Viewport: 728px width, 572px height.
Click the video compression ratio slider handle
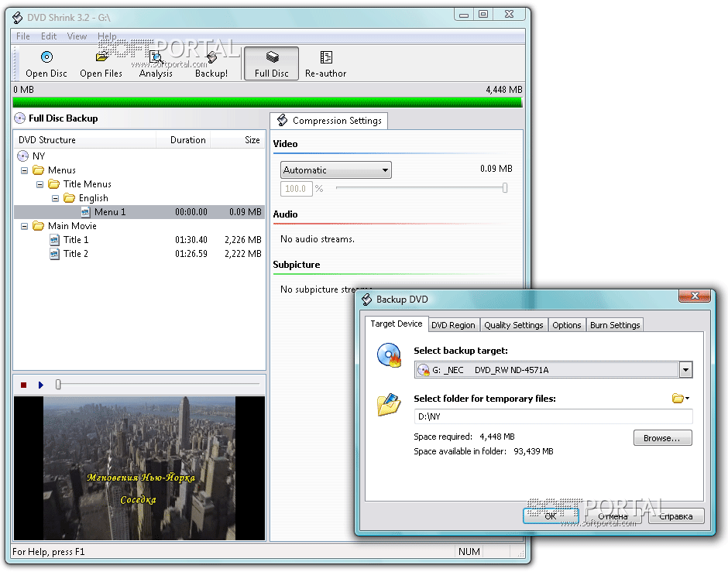point(505,188)
